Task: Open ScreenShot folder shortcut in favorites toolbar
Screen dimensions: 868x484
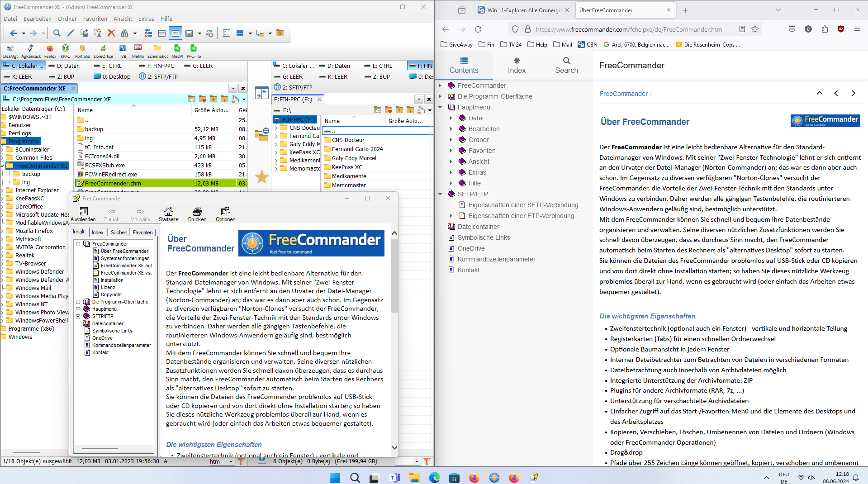Action: click(157, 52)
